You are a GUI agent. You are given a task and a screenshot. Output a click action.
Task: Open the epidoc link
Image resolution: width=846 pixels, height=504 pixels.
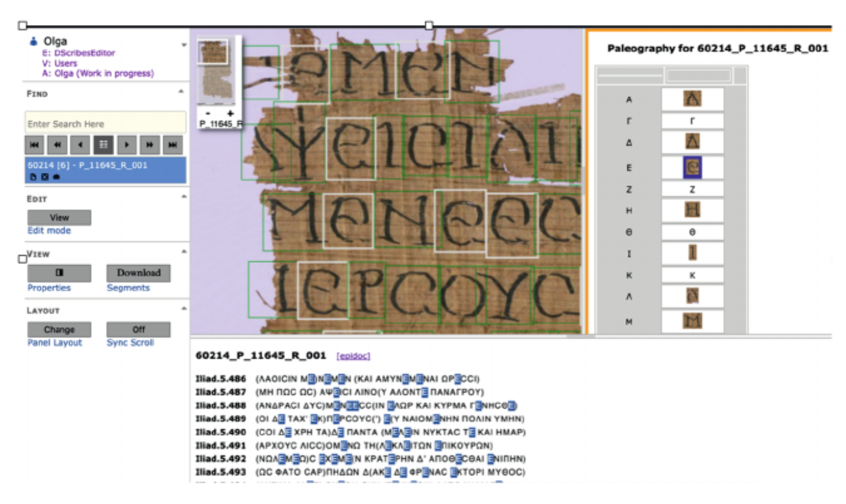coord(353,356)
